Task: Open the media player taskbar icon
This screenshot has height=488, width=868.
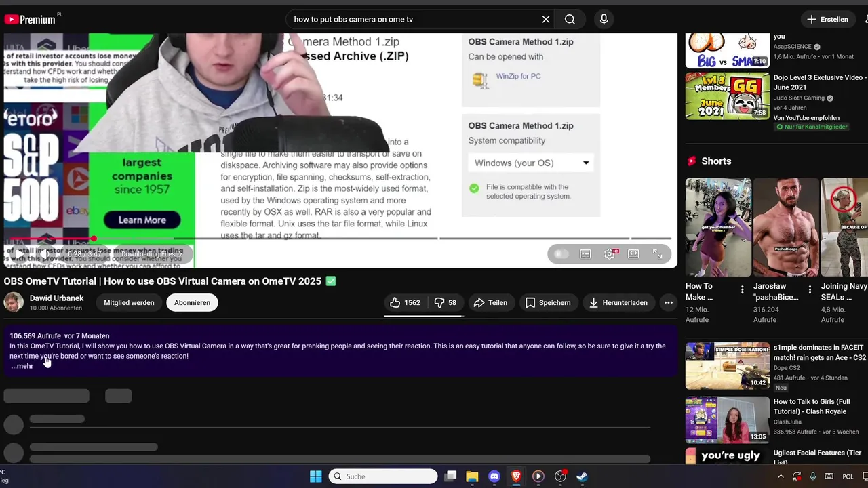Action: [x=538, y=476]
